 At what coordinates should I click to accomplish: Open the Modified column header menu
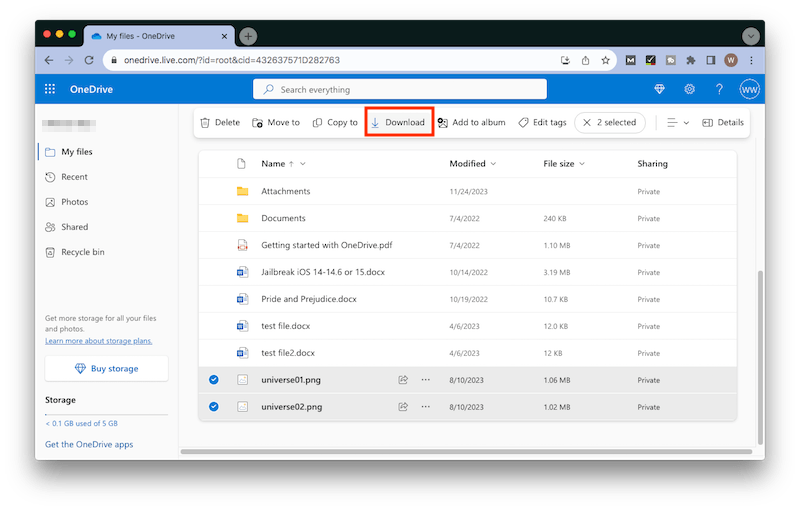coord(473,164)
